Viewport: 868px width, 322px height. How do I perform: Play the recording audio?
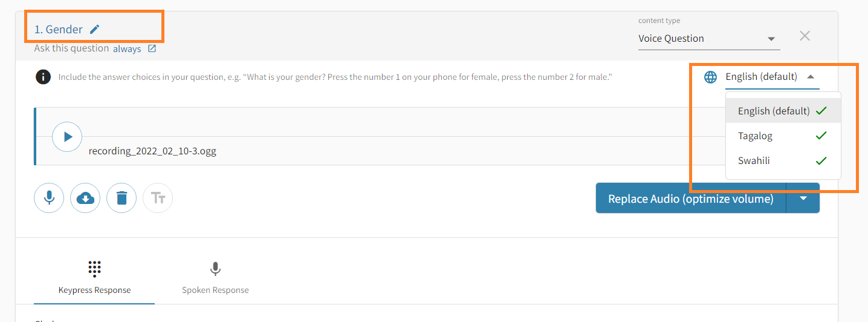point(67,137)
